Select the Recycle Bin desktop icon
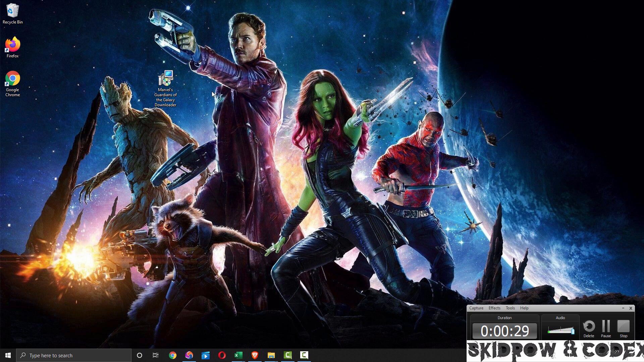The height and width of the screenshot is (362, 644). (x=12, y=11)
